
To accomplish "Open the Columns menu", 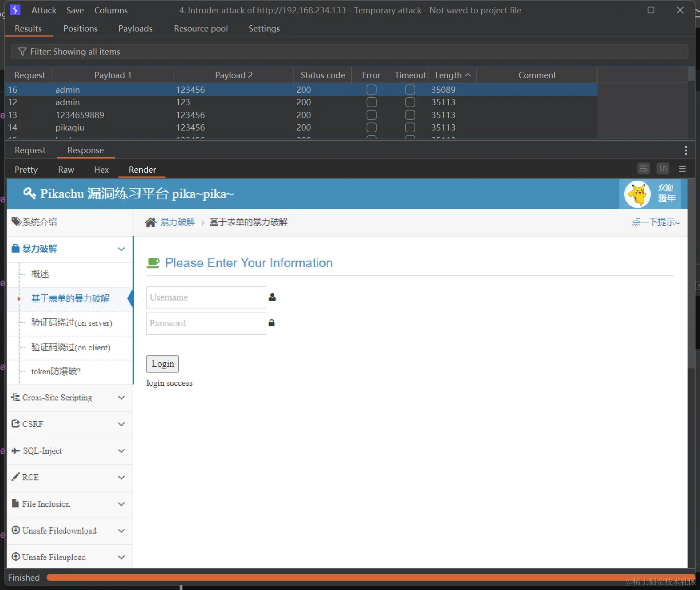I will [x=111, y=10].
